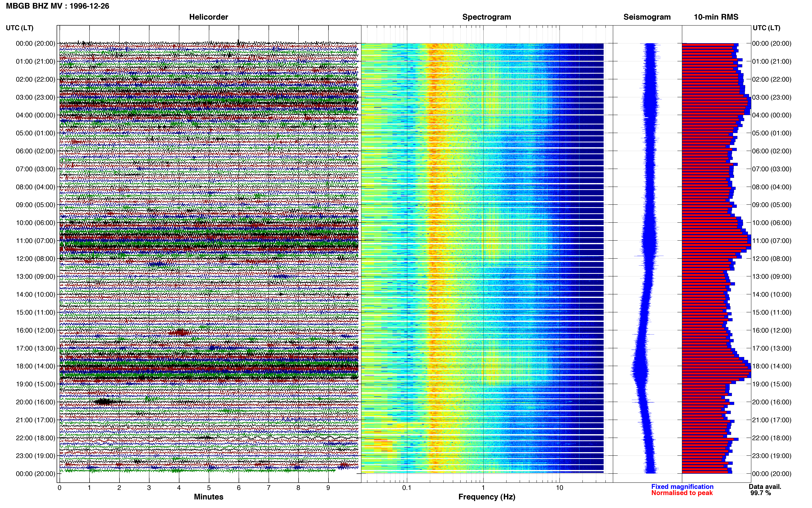812x508 pixels.
Task: Click 11:00 (07:00) label beside the RMS panel
Action: coord(772,241)
